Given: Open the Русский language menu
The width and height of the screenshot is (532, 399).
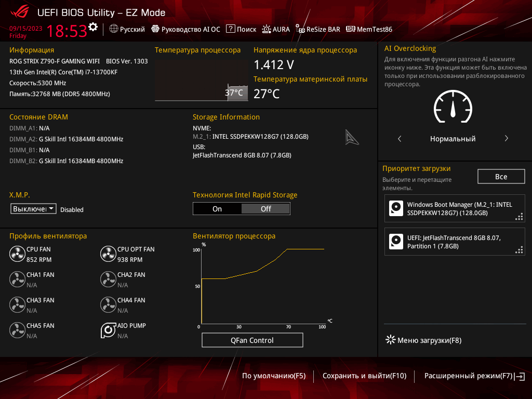Looking at the screenshot, I should [132, 29].
